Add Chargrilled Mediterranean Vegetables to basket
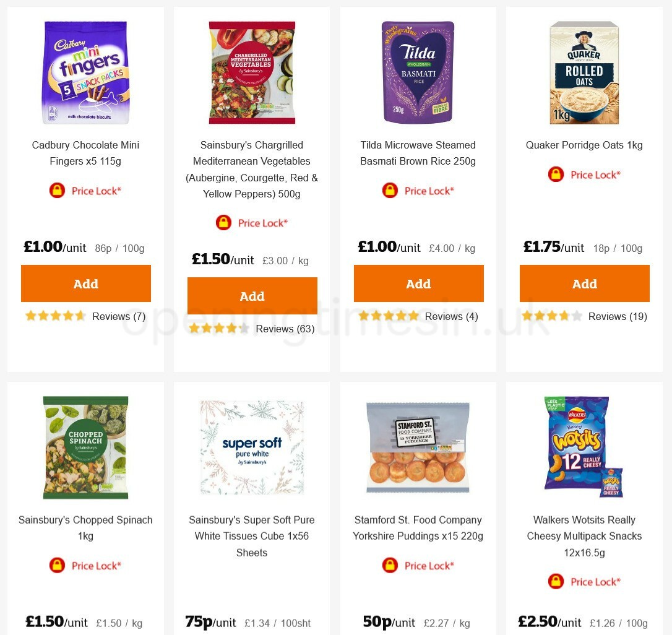 (252, 296)
